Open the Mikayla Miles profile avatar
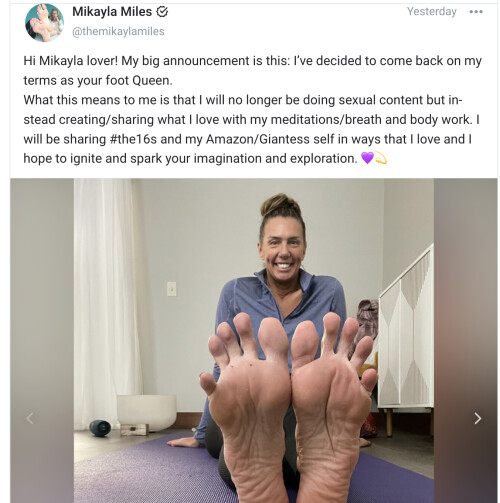 click(44, 22)
